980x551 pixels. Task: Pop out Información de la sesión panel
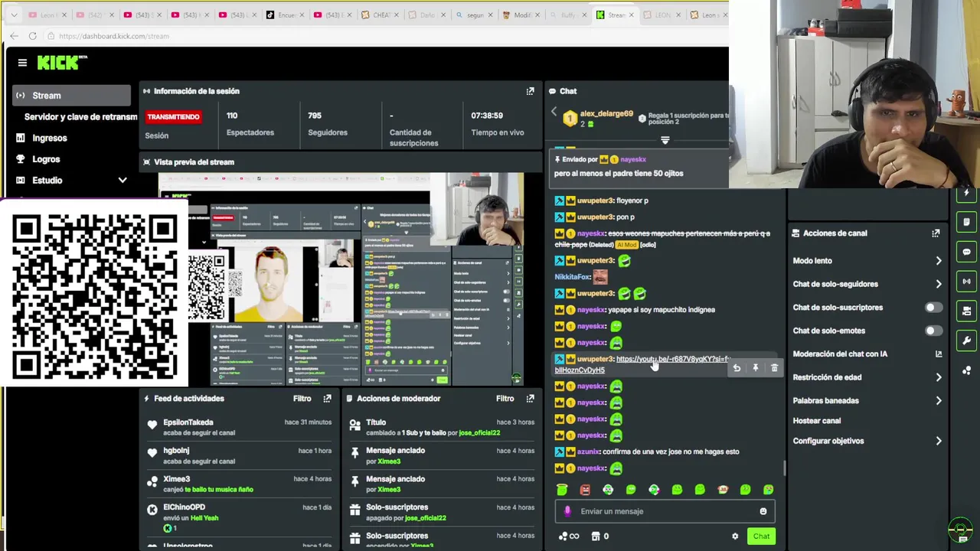point(530,91)
